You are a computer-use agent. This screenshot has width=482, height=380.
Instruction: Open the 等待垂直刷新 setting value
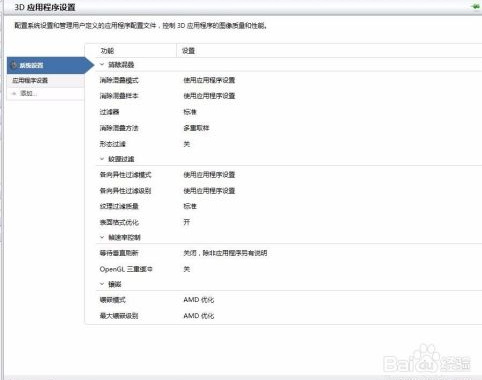(225, 253)
